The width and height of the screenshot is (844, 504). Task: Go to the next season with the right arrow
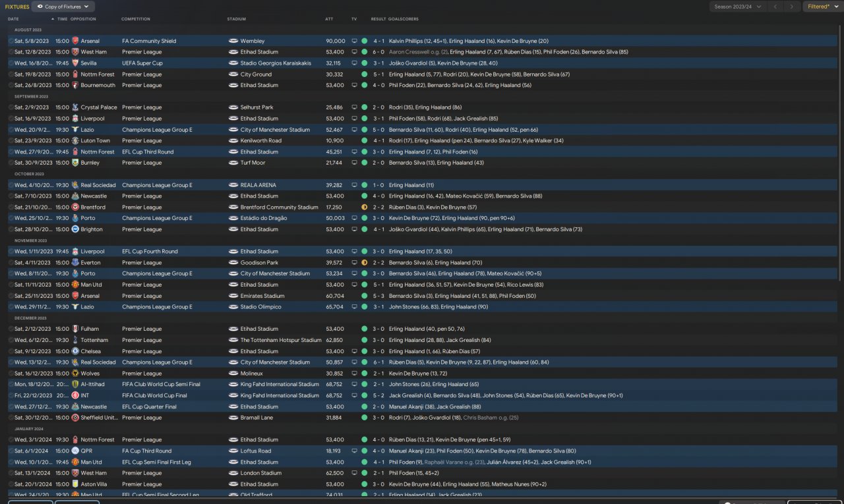(x=793, y=7)
